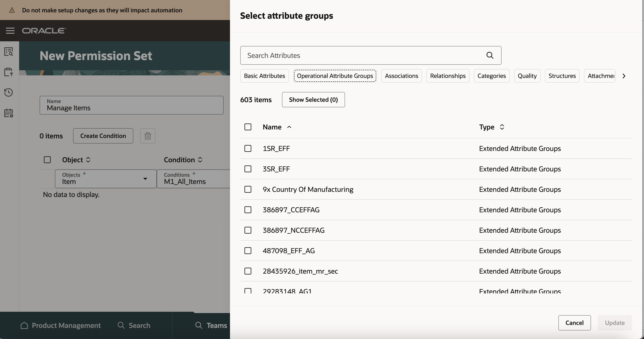Check the 3SR_EFF checkbox

point(248,169)
